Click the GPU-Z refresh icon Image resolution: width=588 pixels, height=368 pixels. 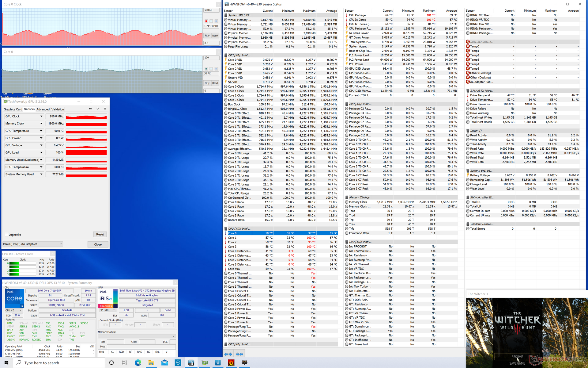98,109
